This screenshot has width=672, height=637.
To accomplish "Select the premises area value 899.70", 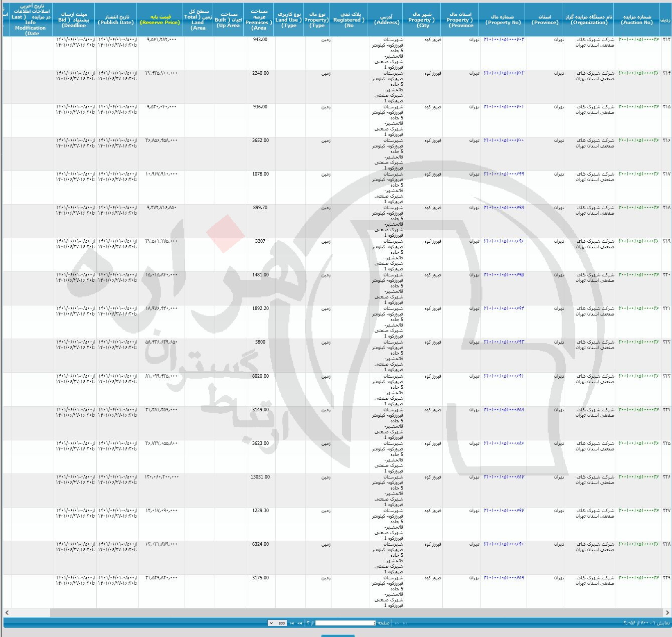I will (260, 208).
